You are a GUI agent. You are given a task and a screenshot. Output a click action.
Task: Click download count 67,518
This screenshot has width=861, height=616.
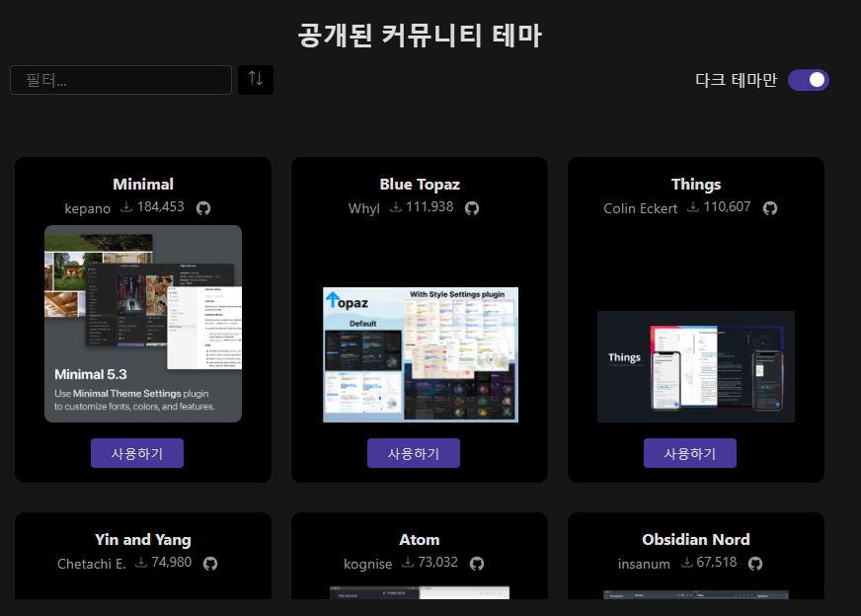click(x=716, y=562)
